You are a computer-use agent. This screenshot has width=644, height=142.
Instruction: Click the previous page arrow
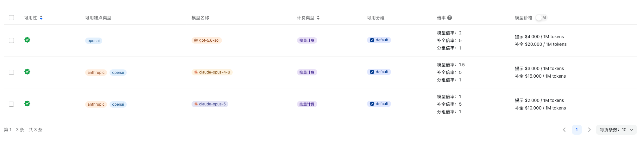(x=564, y=130)
